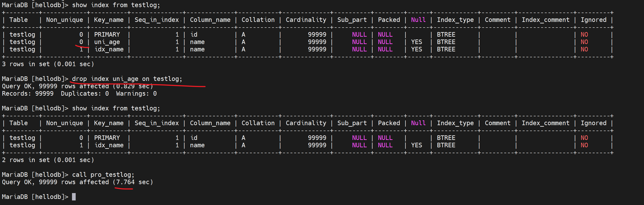Image resolution: width=644 pixels, height=205 pixels.
Task: Click the 'Warnings: 0' text
Action: click(136, 93)
